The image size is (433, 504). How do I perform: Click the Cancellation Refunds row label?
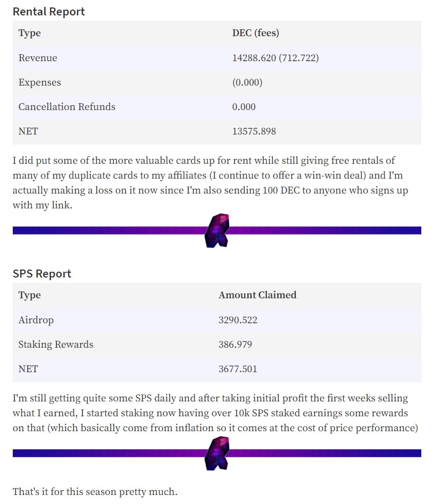pyautogui.click(x=67, y=107)
